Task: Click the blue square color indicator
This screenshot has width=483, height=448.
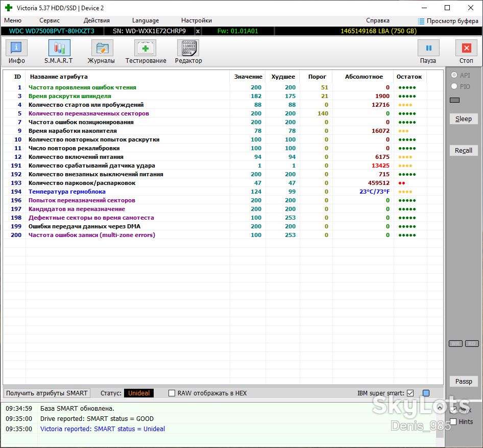Action: coord(426,393)
